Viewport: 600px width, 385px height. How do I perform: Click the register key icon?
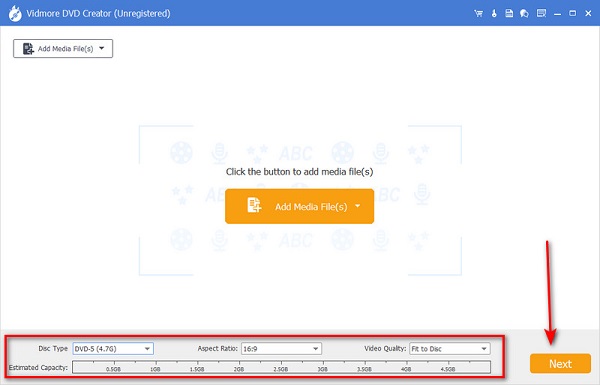coord(494,13)
